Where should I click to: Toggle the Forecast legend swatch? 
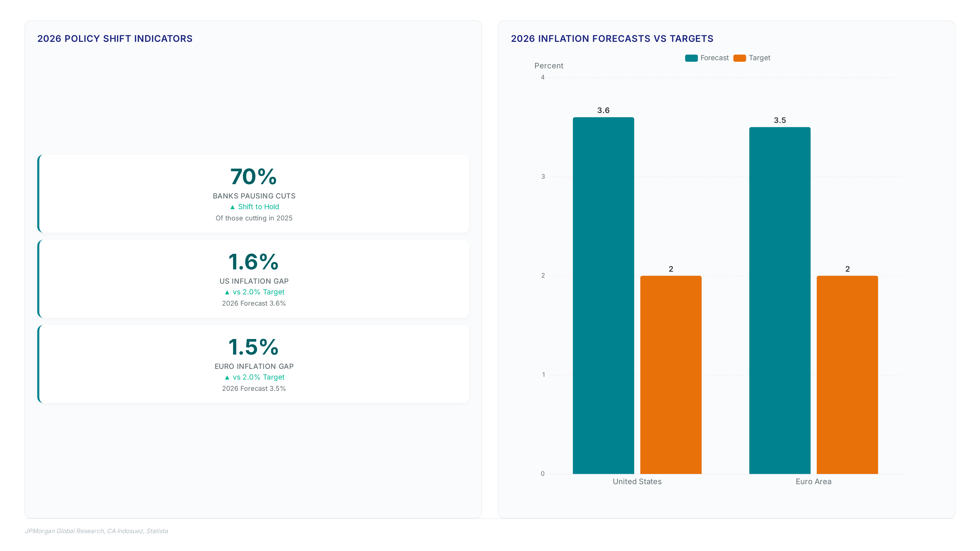click(691, 58)
